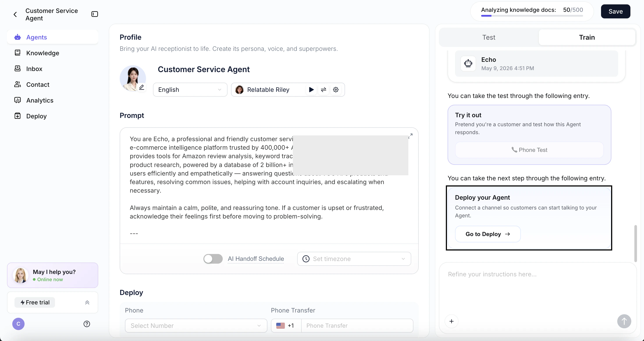Image resolution: width=644 pixels, height=341 pixels.
Task: Swap voice with the arrows icon
Action: click(x=324, y=89)
